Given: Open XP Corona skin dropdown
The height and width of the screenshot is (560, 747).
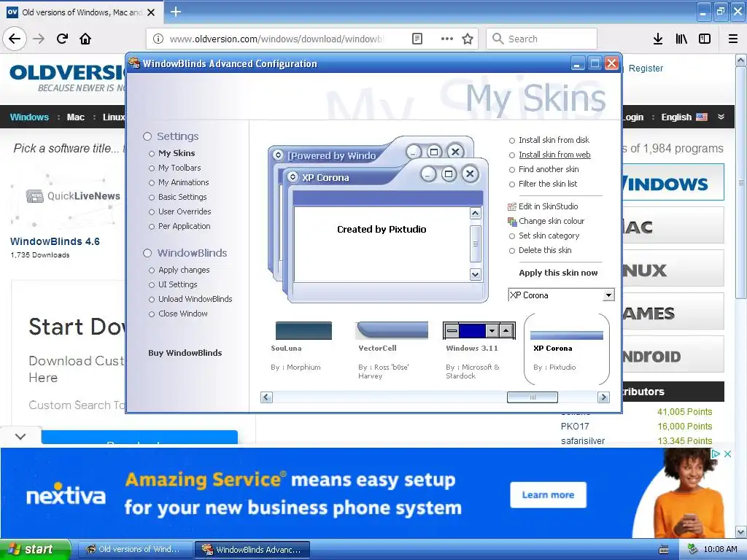Looking at the screenshot, I should (608, 295).
